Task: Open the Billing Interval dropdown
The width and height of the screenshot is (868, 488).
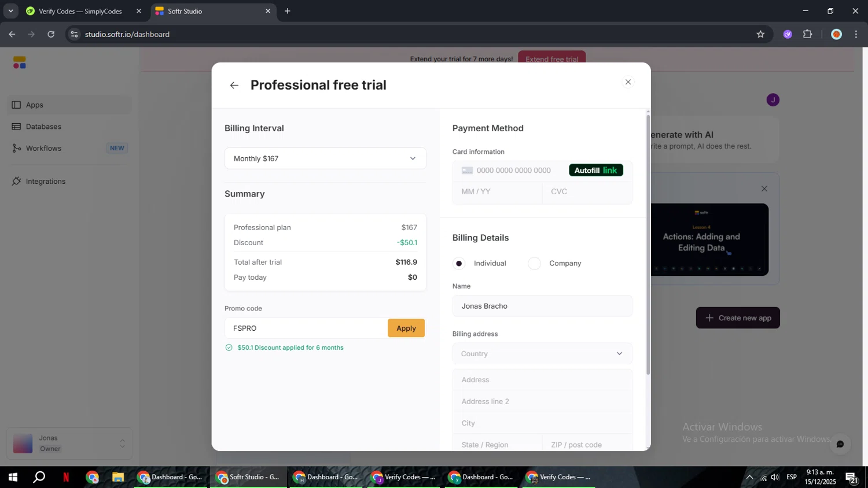Action: 325,158
